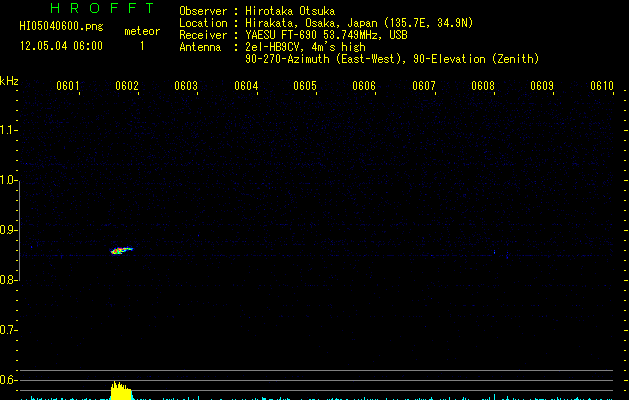Click the 0.6 kHz axis label
Image resolution: width=629 pixels, height=400 pixels.
tap(8, 380)
